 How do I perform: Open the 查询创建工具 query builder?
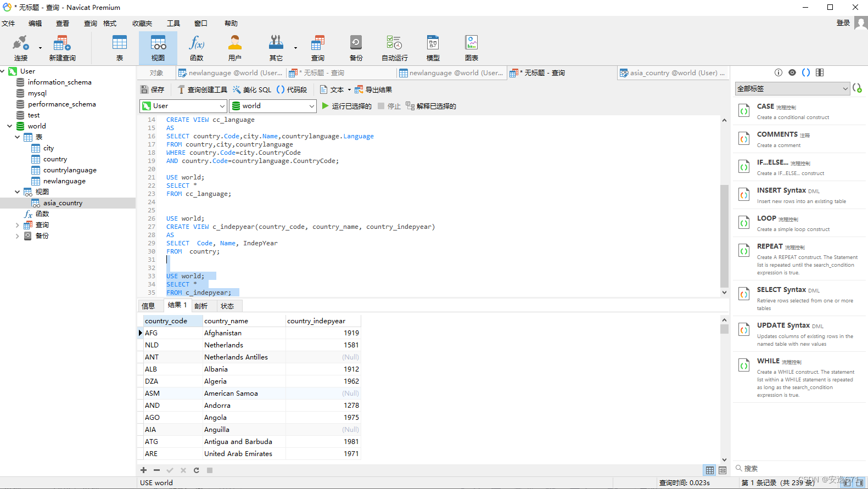click(x=202, y=89)
